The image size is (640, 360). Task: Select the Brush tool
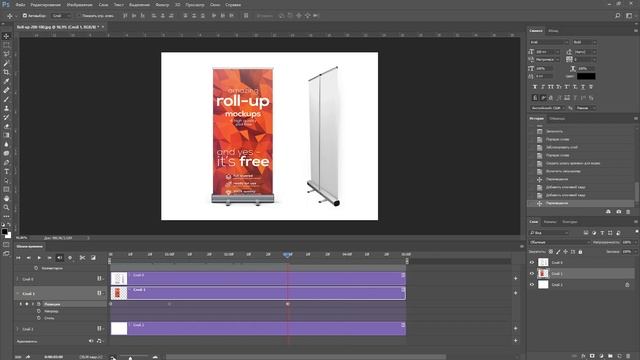(x=6, y=99)
